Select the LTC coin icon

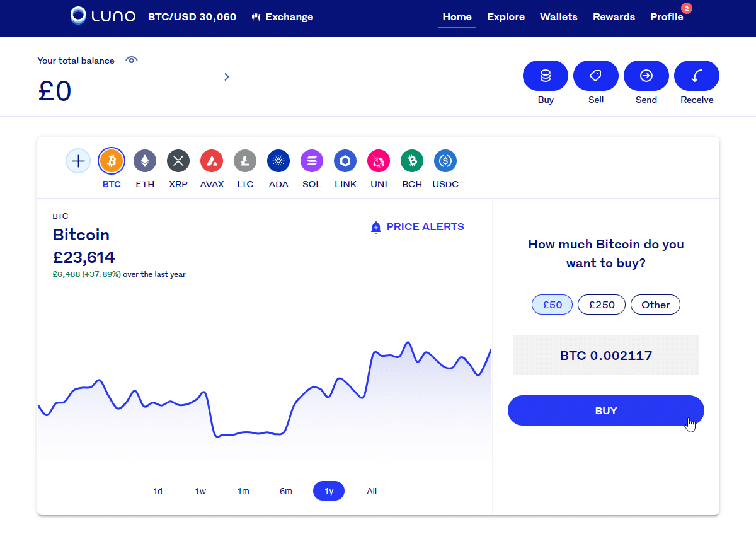(245, 161)
